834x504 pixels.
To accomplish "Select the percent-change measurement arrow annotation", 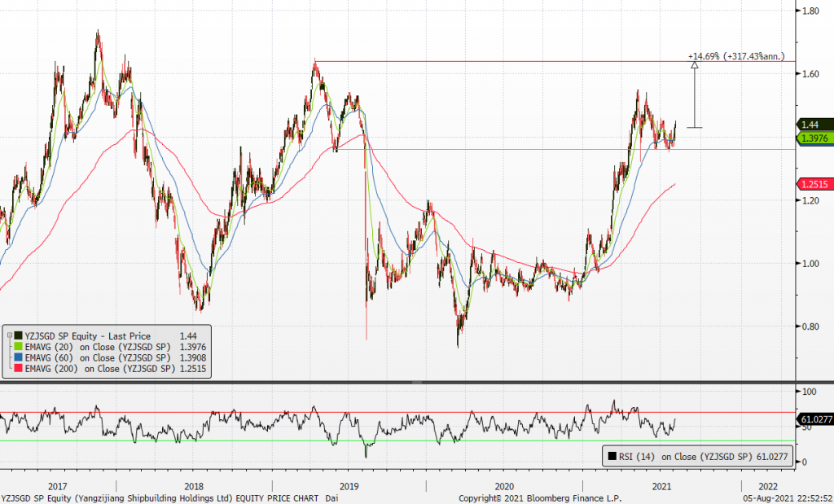I will coord(695,94).
